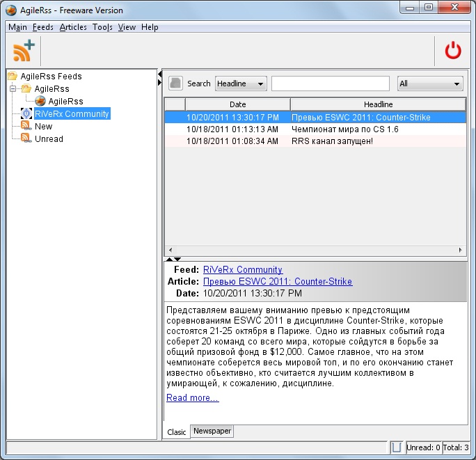The width and height of the screenshot is (476, 460).
Task: Click the red power exit icon
Action: point(453,50)
